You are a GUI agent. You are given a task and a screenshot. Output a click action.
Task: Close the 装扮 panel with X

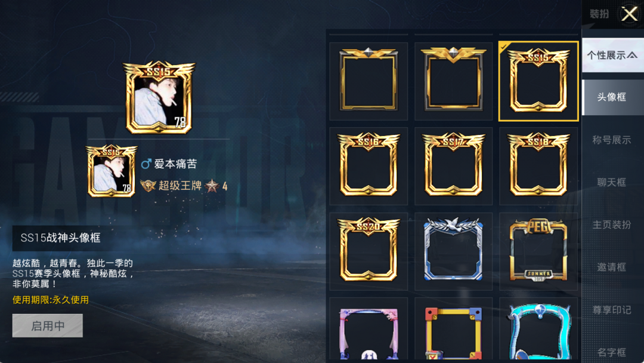coord(629,14)
